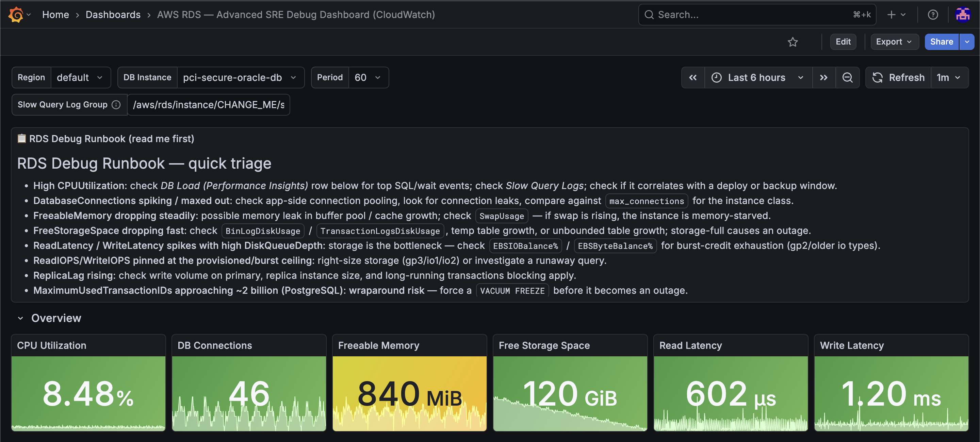Screen dimensions: 980x442
Task: Click the VACUUM FREEZE code tag
Action: coord(512,291)
